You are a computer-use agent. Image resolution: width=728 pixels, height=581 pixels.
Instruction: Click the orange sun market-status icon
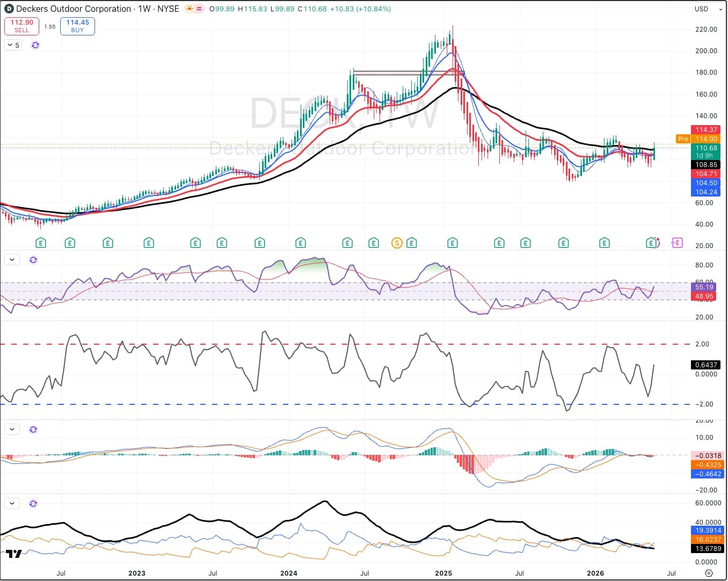[x=189, y=9]
